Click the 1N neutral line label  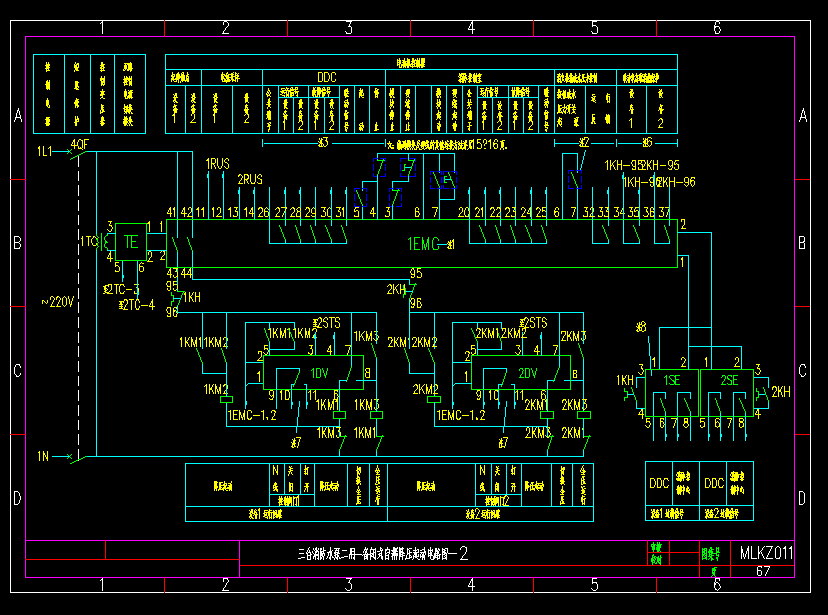(43, 456)
